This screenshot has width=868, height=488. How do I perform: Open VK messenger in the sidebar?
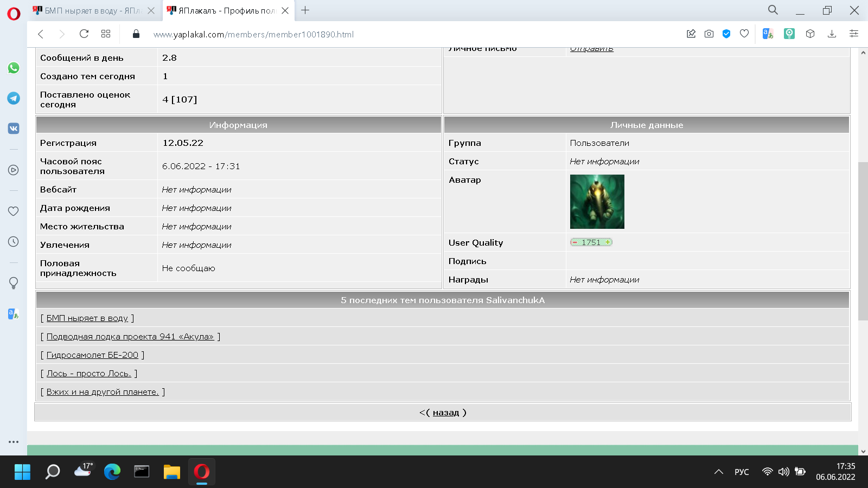[x=14, y=129]
